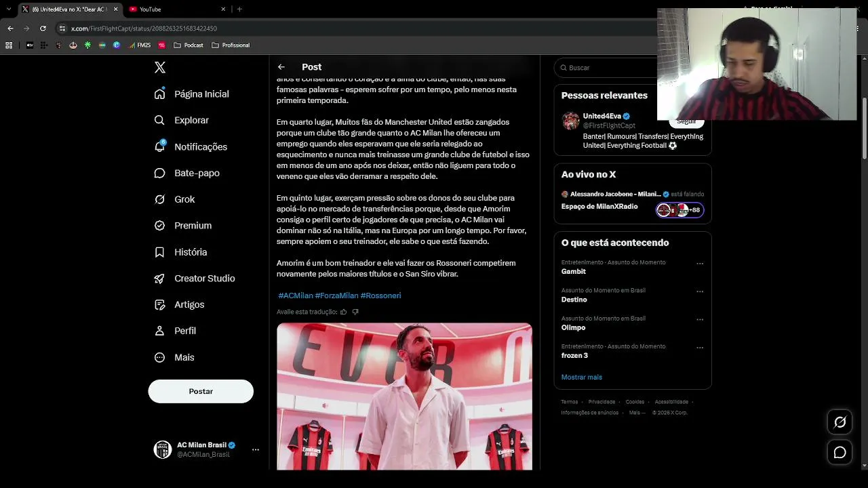
Task: Open the floating Grok button
Action: pos(840,422)
